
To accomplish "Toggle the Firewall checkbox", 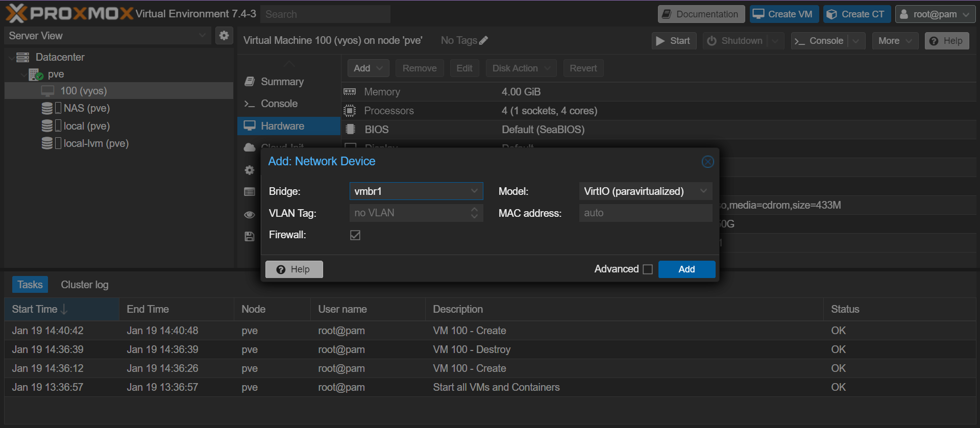I will (x=355, y=235).
